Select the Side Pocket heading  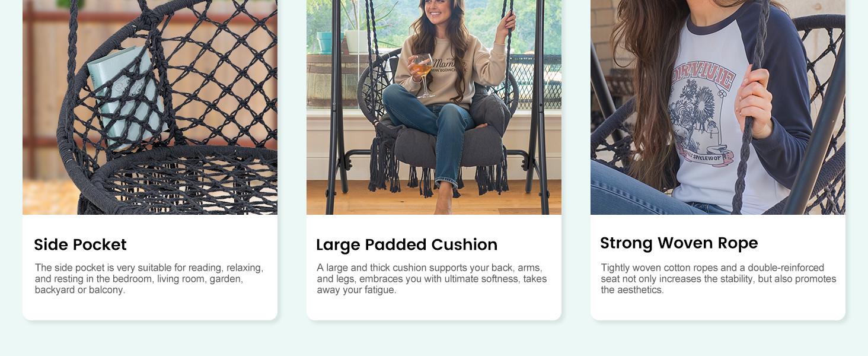[80, 244]
